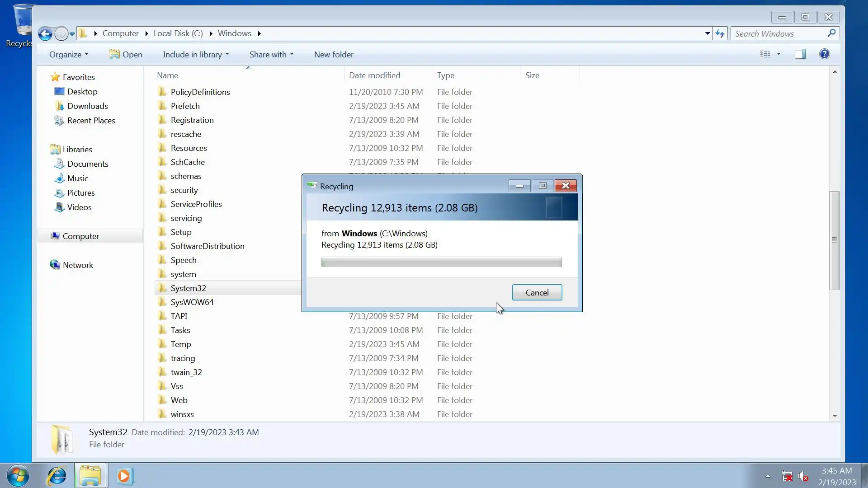Open the Help question mark icon
This screenshot has width=868, height=488.
tap(824, 54)
